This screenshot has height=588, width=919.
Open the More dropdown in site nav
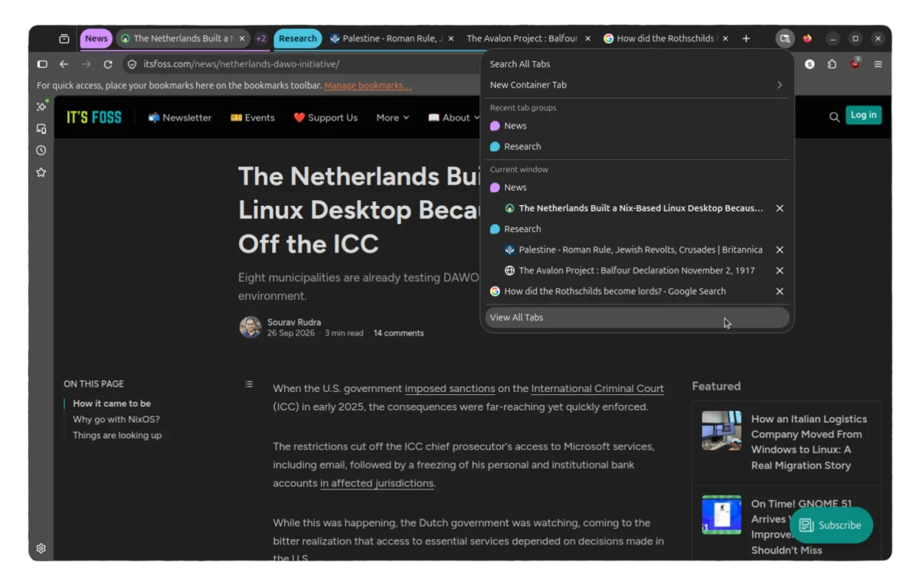pyautogui.click(x=393, y=117)
